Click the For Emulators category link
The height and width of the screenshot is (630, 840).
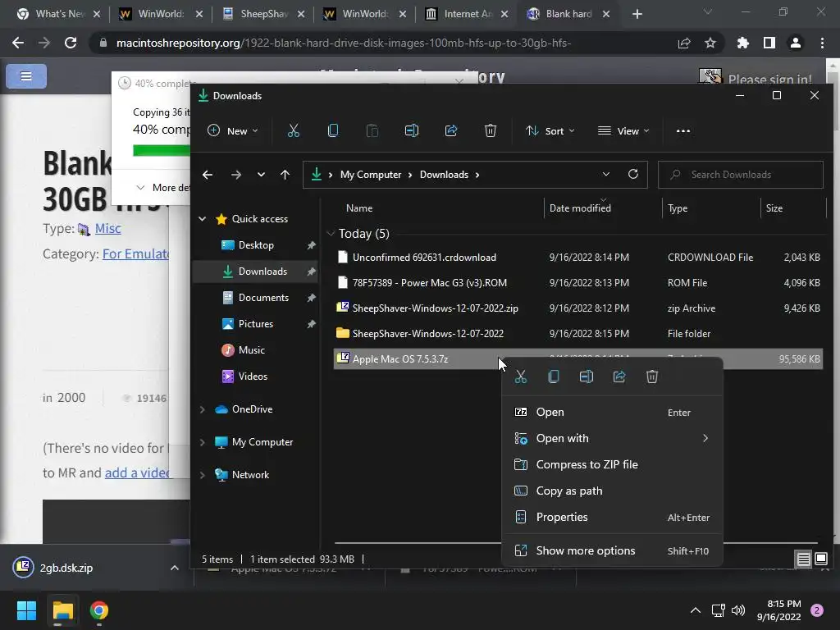coord(135,254)
